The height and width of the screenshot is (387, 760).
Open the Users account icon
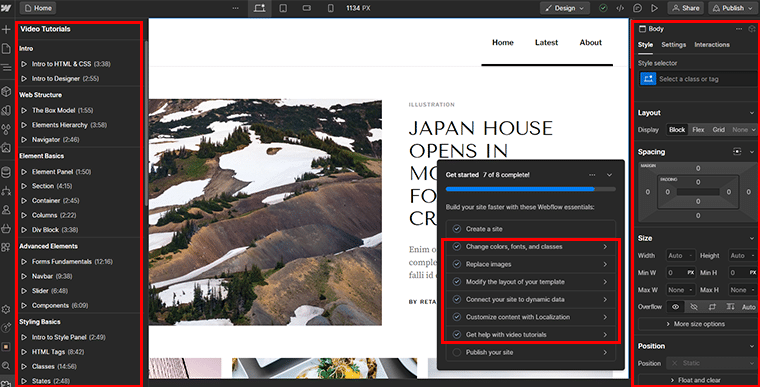[6, 210]
